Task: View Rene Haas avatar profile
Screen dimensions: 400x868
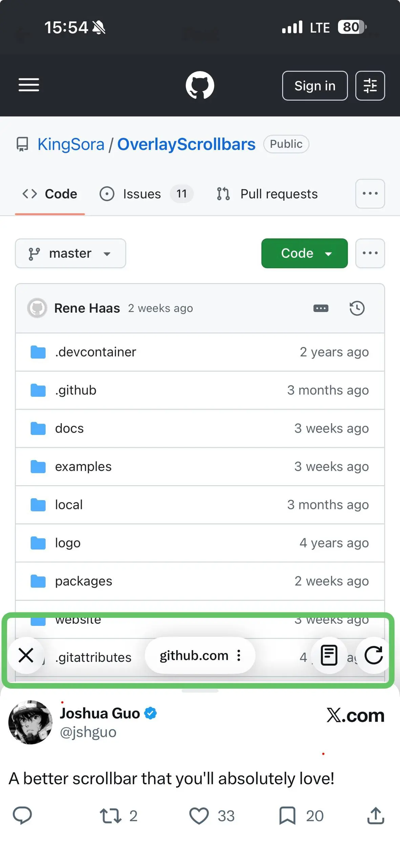Action: click(x=37, y=308)
